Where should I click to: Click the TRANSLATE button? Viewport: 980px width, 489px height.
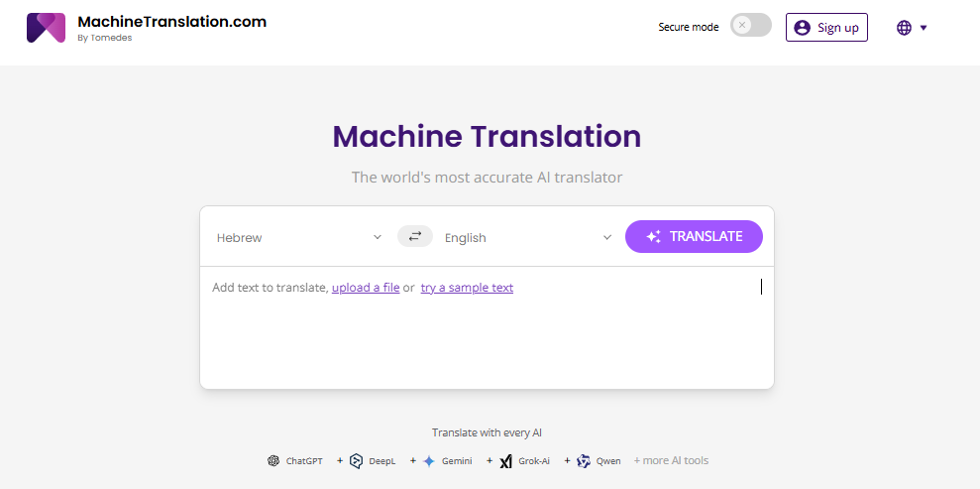pos(694,236)
